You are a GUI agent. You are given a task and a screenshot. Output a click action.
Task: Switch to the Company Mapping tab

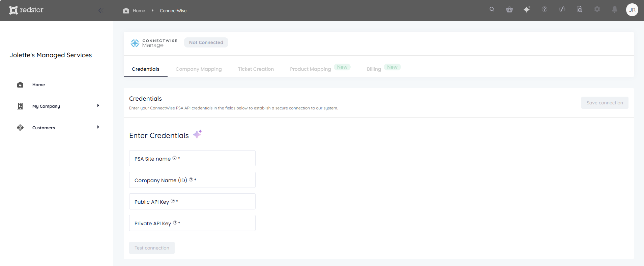pos(199,69)
